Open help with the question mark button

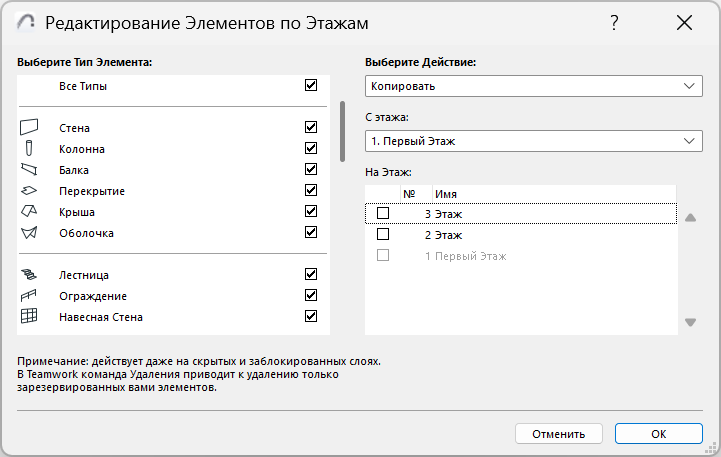(x=614, y=23)
